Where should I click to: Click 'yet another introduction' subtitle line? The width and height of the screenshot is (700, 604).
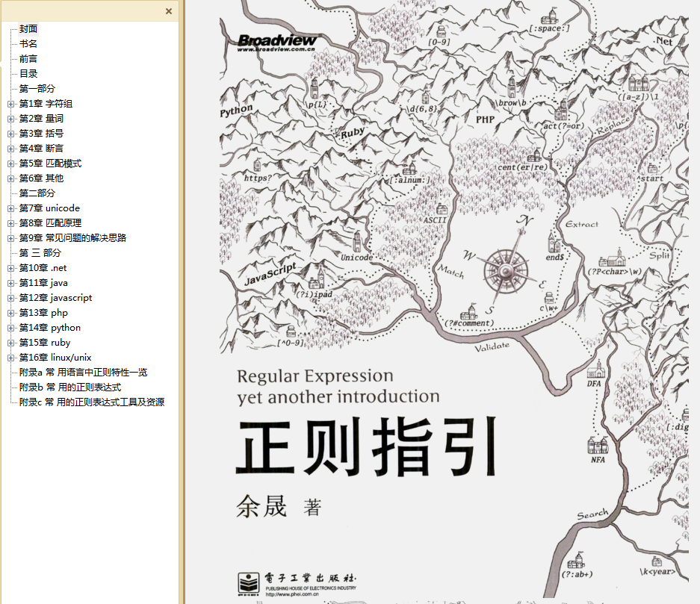point(338,397)
